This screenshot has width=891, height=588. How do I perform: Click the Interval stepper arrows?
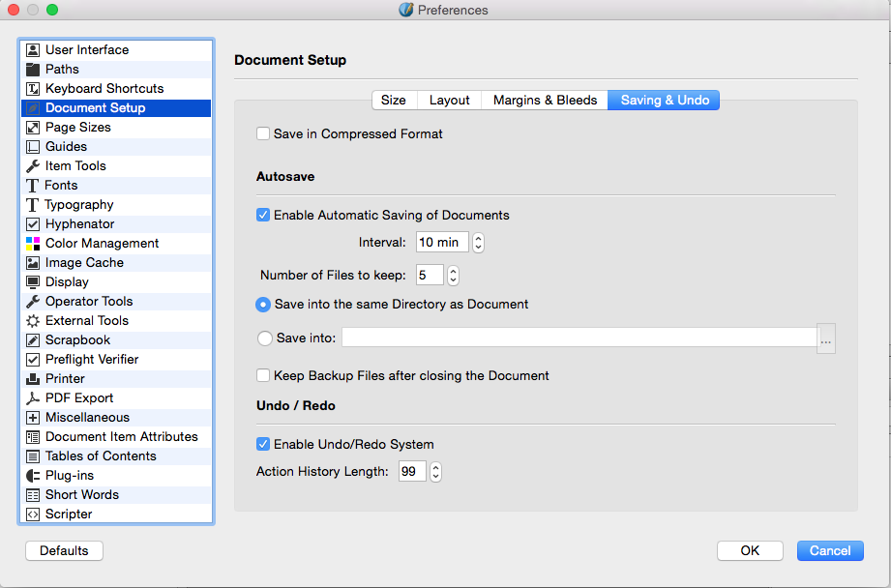tap(478, 243)
